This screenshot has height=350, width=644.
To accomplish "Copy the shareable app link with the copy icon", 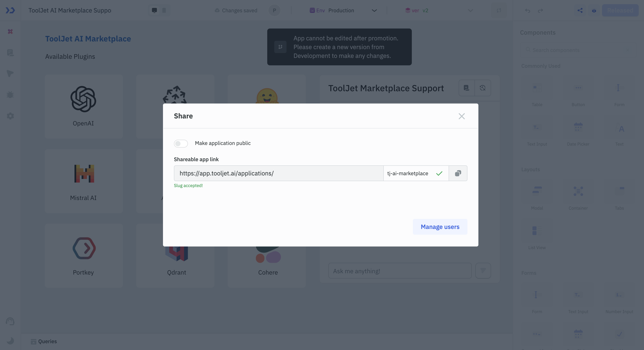I will [x=458, y=173].
